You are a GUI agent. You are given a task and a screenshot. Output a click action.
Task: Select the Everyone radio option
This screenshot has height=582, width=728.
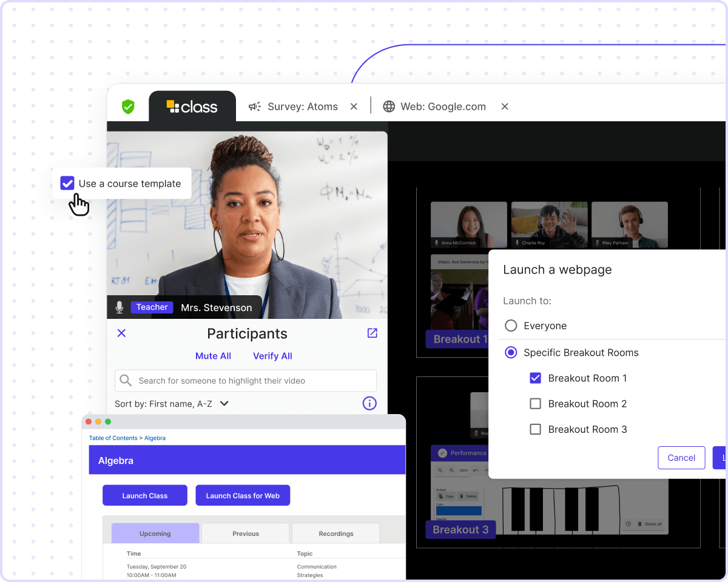511,326
